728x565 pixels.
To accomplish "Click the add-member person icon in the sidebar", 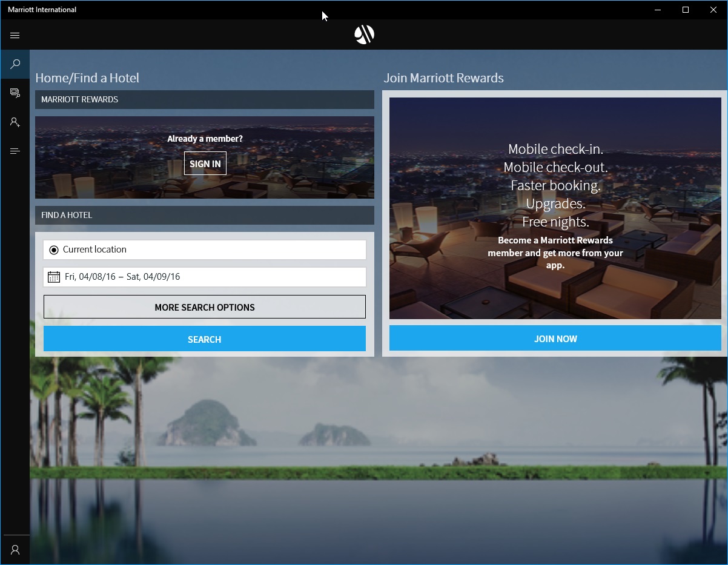I will [x=15, y=122].
